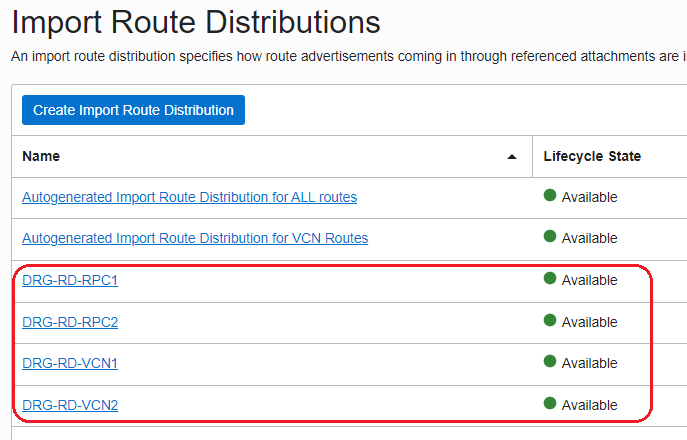Click green status dot for DRG-RD-RPC1
The image size is (687, 440).
point(550,279)
